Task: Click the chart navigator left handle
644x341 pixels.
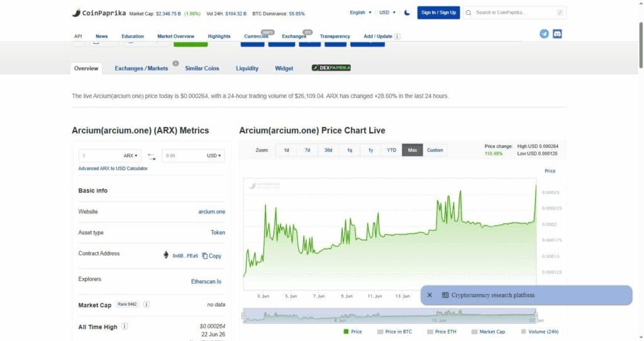Action: pyautogui.click(x=243, y=316)
